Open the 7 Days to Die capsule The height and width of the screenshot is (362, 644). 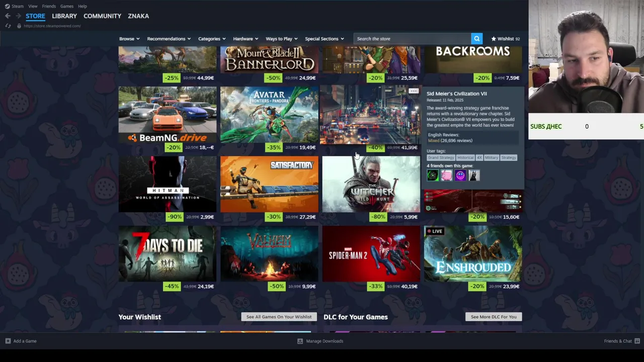pos(168,253)
